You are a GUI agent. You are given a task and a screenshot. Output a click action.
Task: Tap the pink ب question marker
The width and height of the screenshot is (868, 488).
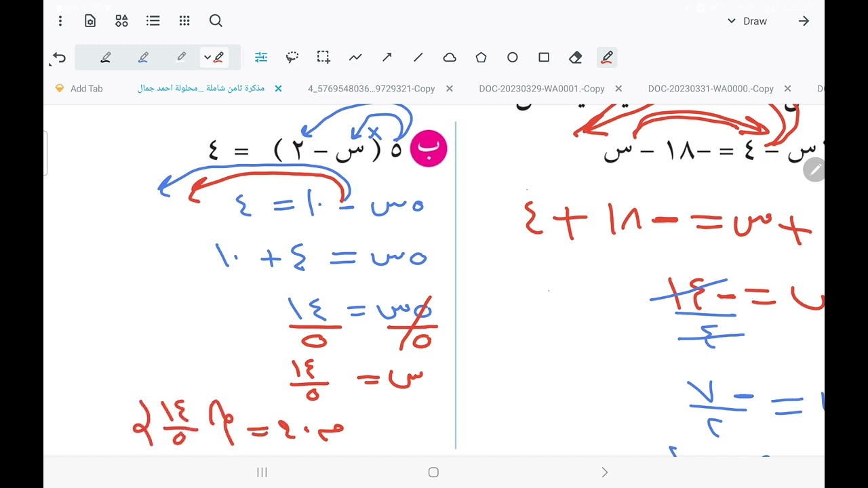pyautogui.click(x=429, y=148)
